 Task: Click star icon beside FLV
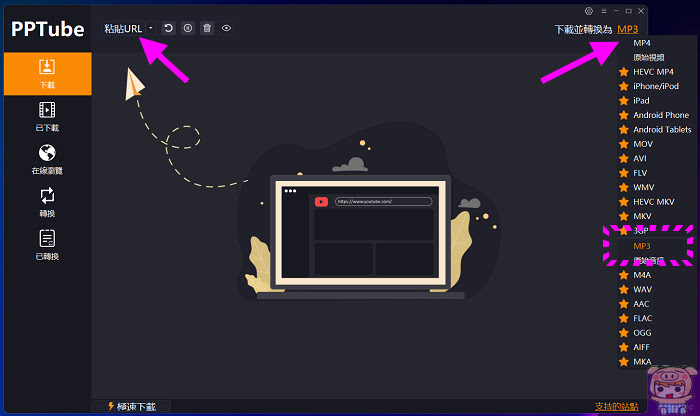coord(624,173)
